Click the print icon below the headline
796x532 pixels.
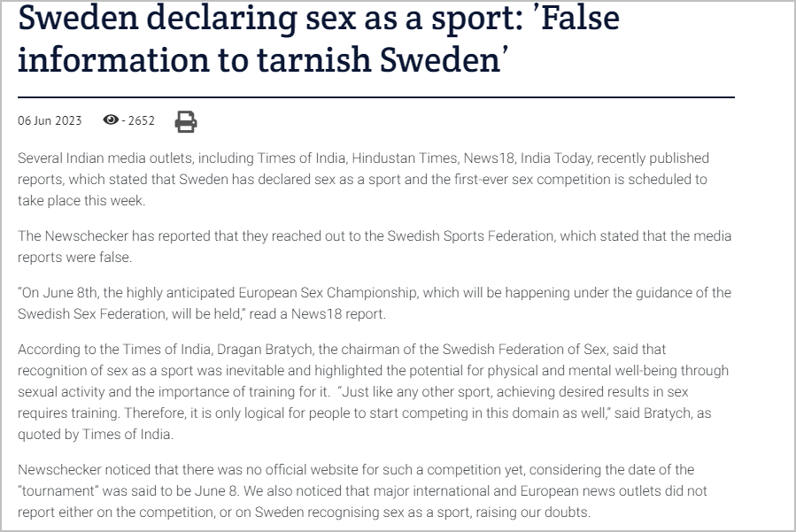click(x=186, y=121)
